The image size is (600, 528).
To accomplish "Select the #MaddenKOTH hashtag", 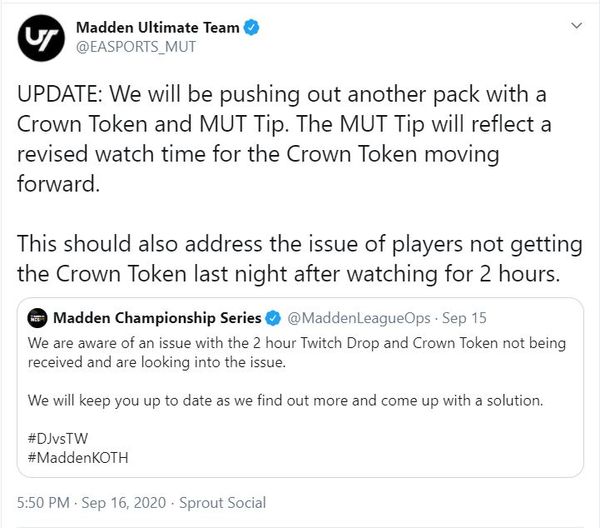I will click(x=78, y=458).
